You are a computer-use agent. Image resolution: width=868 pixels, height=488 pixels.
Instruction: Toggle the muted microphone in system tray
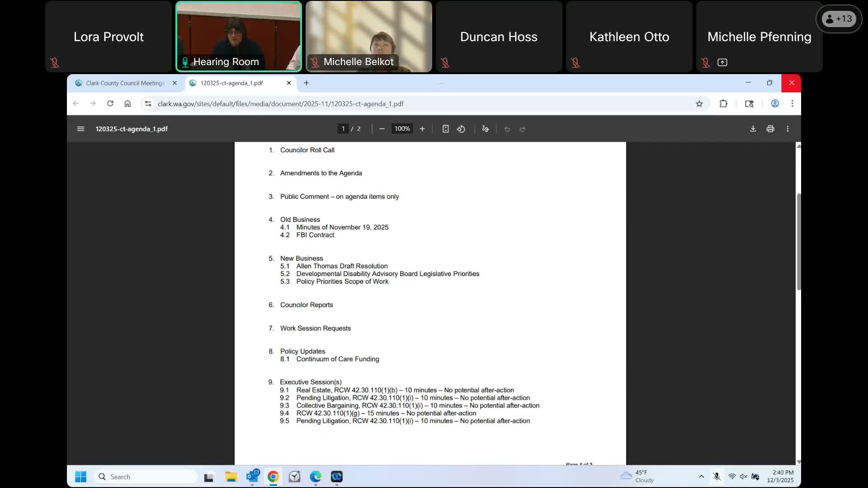coord(717,476)
